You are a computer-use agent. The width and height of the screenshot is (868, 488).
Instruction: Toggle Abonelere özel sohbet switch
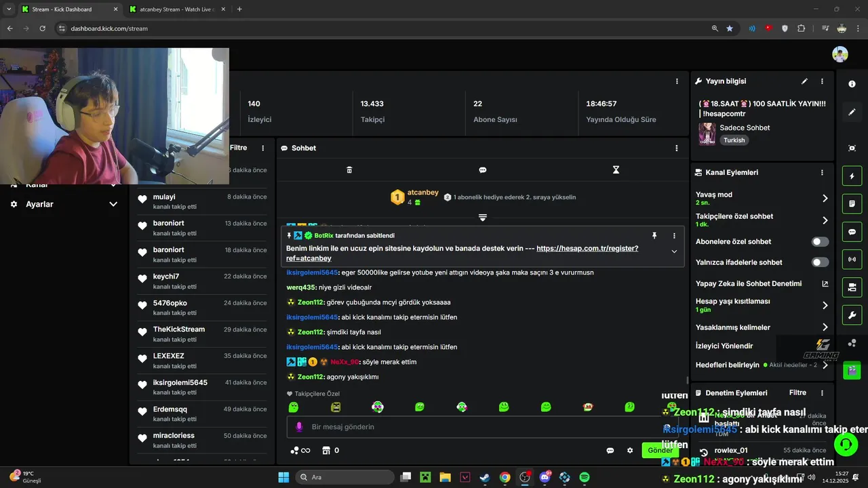(820, 241)
